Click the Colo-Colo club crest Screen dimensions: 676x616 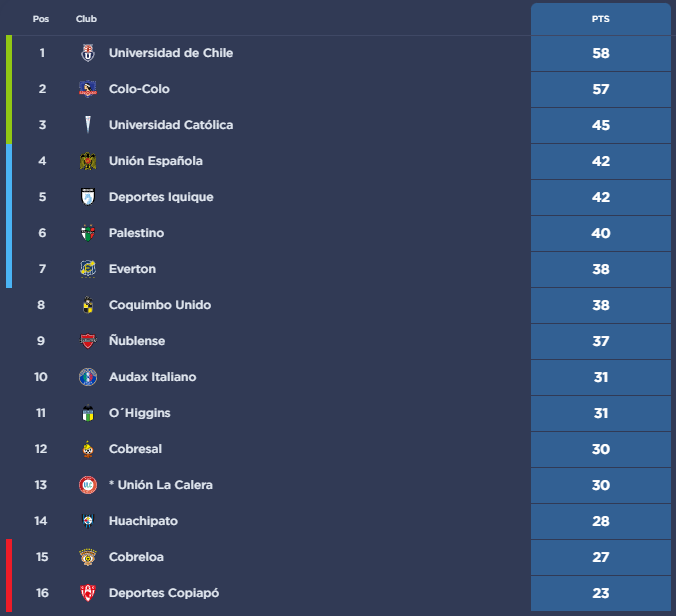point(88,89)
